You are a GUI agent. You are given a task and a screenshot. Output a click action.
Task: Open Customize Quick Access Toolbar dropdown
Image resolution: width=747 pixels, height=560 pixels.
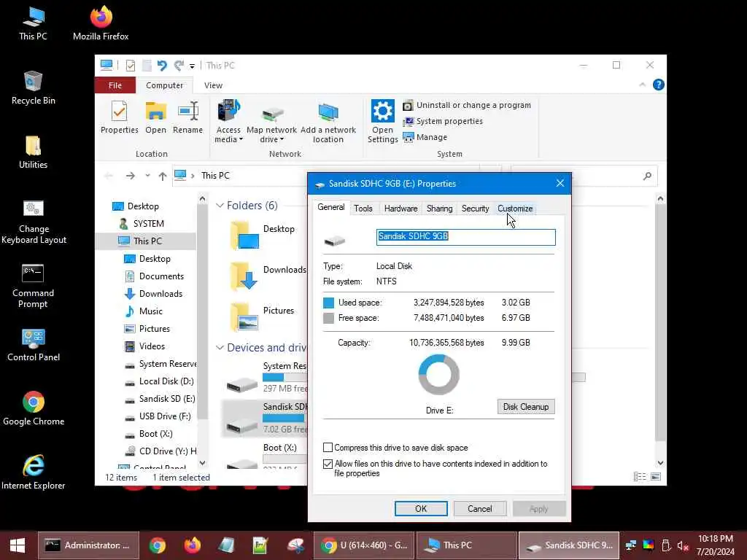tap(192, 66)
